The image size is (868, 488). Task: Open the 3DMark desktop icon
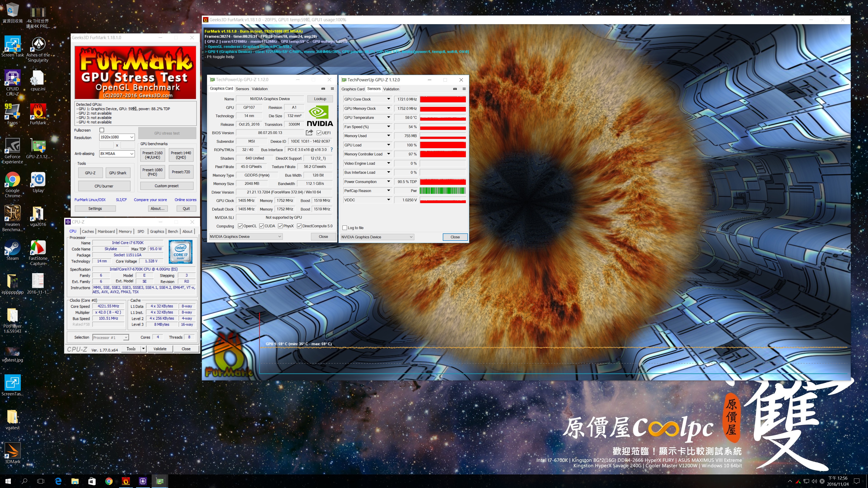click(12, 453)
